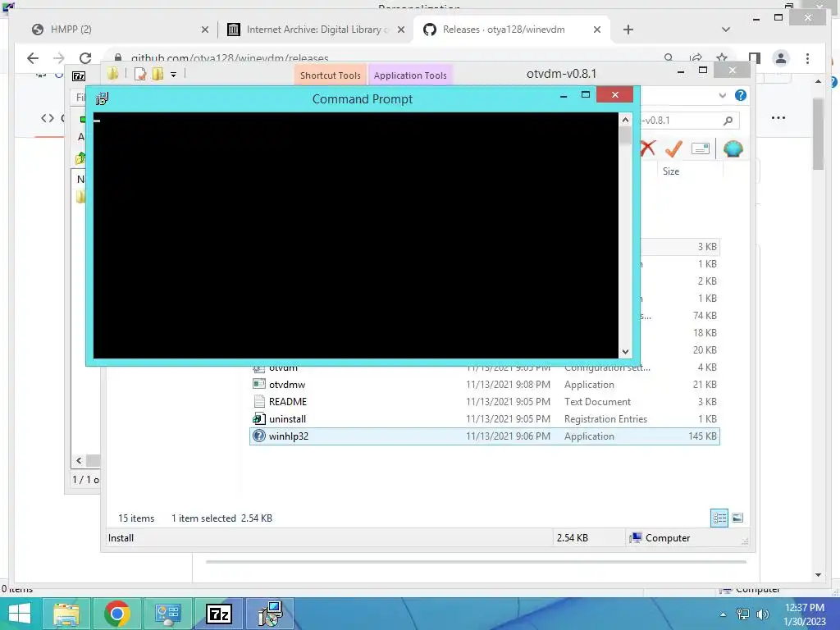Click the network tray icon
840x630 pixels.
(x=743, y=614)
